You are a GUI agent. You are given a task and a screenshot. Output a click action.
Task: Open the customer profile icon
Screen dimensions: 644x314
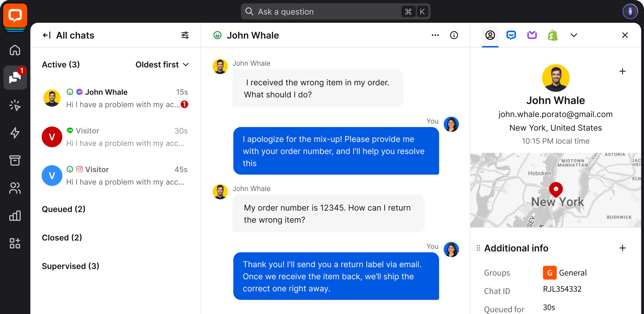tap(490, 35)
